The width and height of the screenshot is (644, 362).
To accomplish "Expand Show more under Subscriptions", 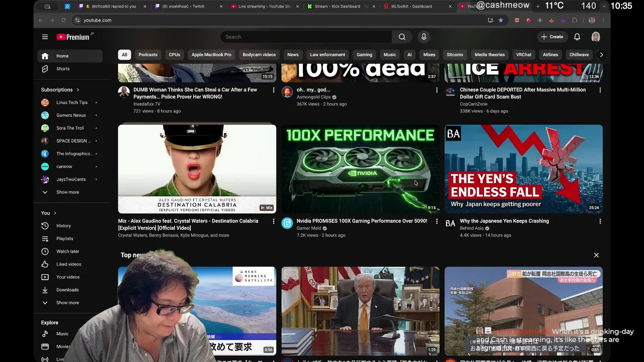I will (70, 192).
